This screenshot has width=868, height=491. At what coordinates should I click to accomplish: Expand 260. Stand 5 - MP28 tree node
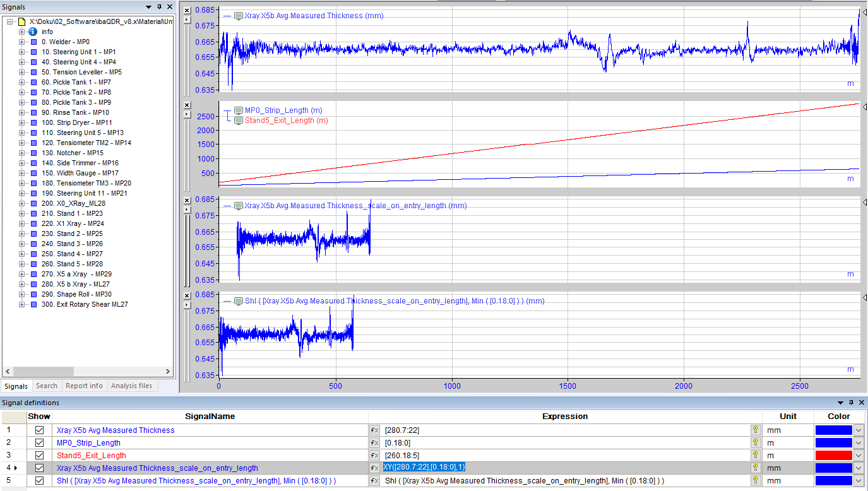coord(21,264)
